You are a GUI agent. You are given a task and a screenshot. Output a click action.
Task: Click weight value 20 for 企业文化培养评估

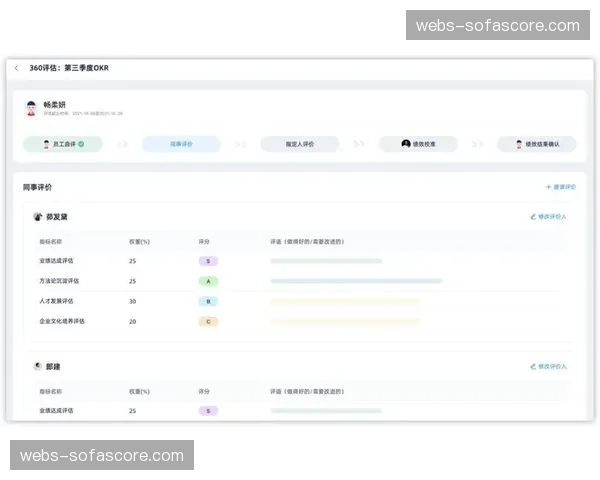click(132, 322)
